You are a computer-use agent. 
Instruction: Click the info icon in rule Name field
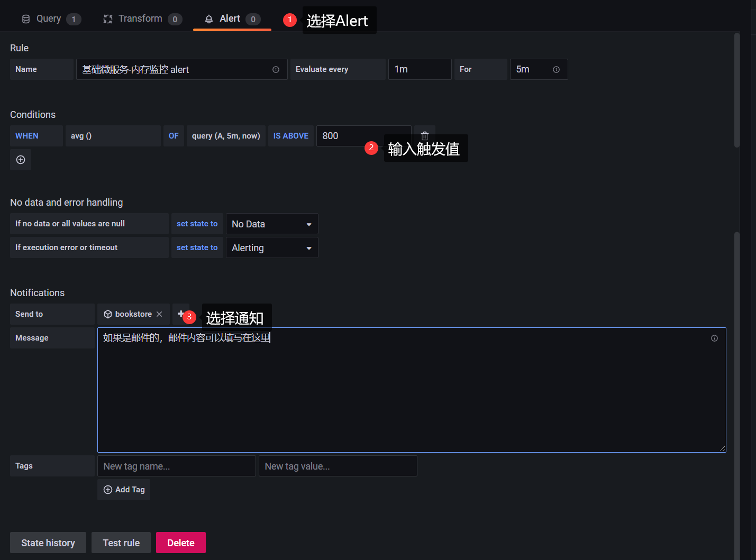[276, 70]
